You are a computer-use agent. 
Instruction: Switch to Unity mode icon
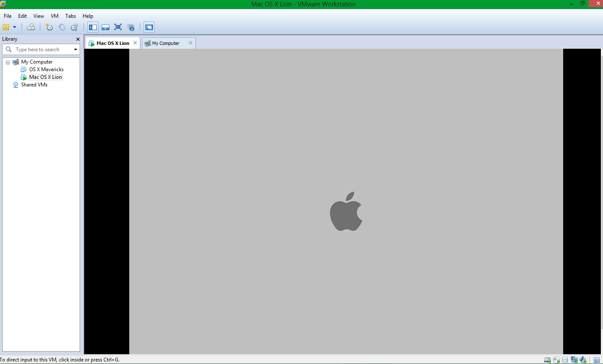click(x=131, y=27)
